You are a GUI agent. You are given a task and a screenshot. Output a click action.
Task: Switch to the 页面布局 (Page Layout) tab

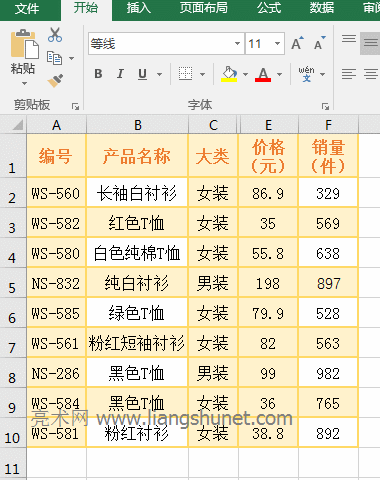203,8
